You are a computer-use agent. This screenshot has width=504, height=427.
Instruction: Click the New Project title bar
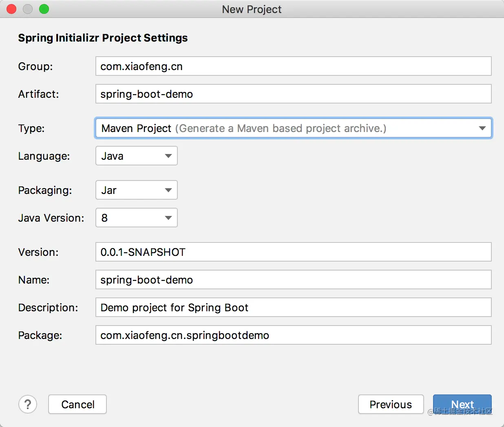pyautogui.click(x=252, y=9)
